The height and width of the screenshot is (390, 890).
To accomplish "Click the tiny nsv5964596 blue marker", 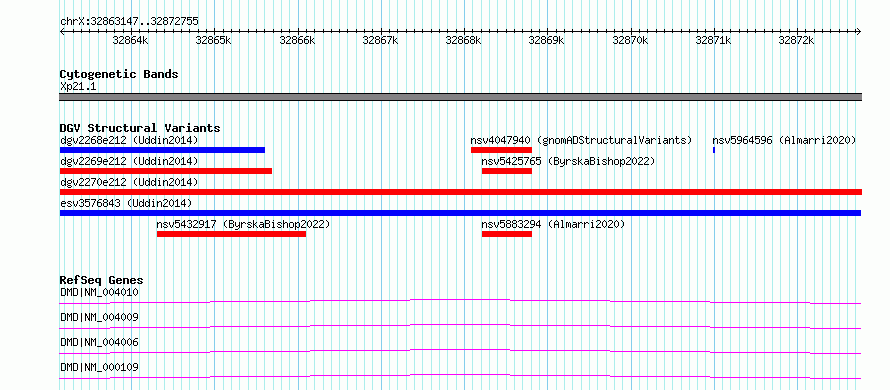I will coord(713,150).
